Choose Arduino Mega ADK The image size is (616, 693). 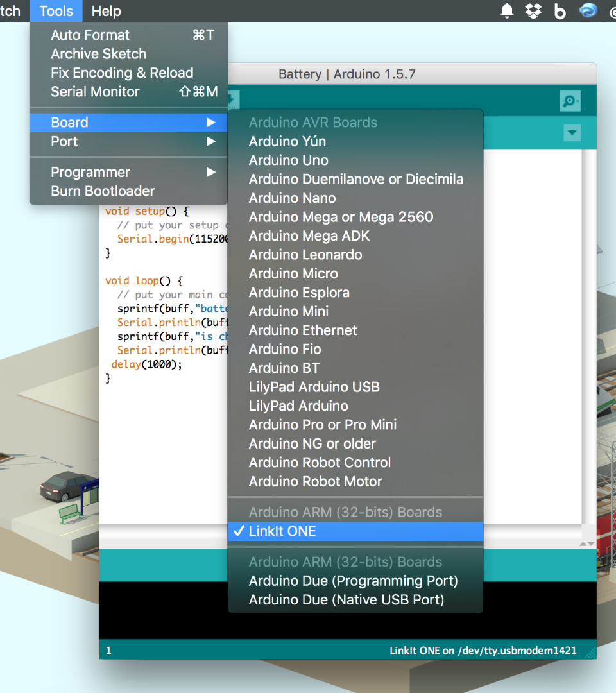355,236
